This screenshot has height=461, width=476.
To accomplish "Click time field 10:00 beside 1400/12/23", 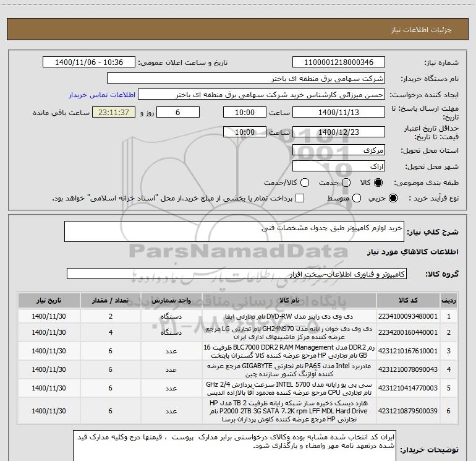I will pyautogui.click(x=245, y=132).
